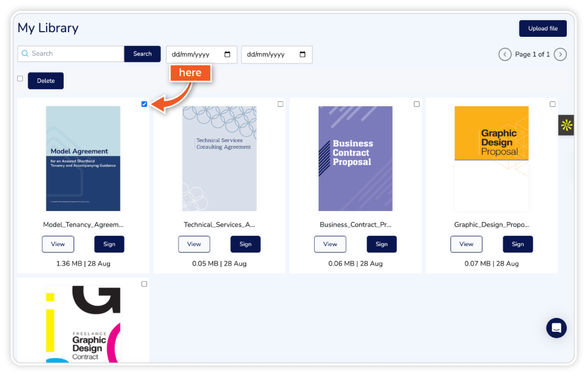The height and width of the screenshot is (376, 588).
Task: Go to previous page arrow icon
Action: (x=505, y=55)
